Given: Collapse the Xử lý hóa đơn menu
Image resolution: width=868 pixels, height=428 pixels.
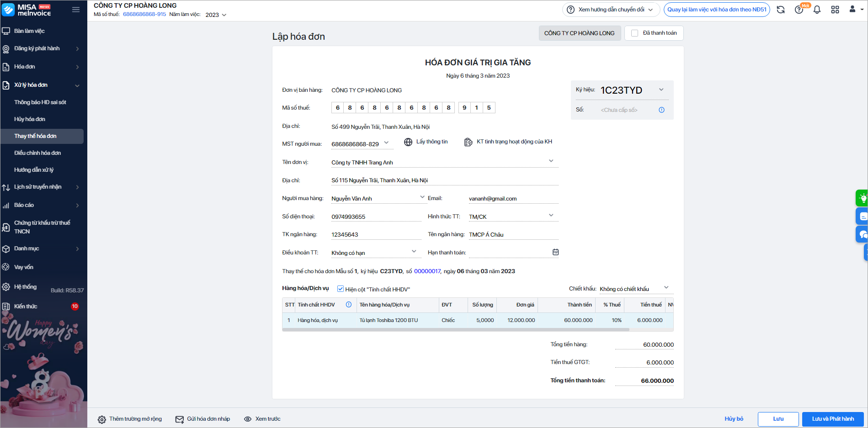Looking at the screenshot, I should coord(77,85).
